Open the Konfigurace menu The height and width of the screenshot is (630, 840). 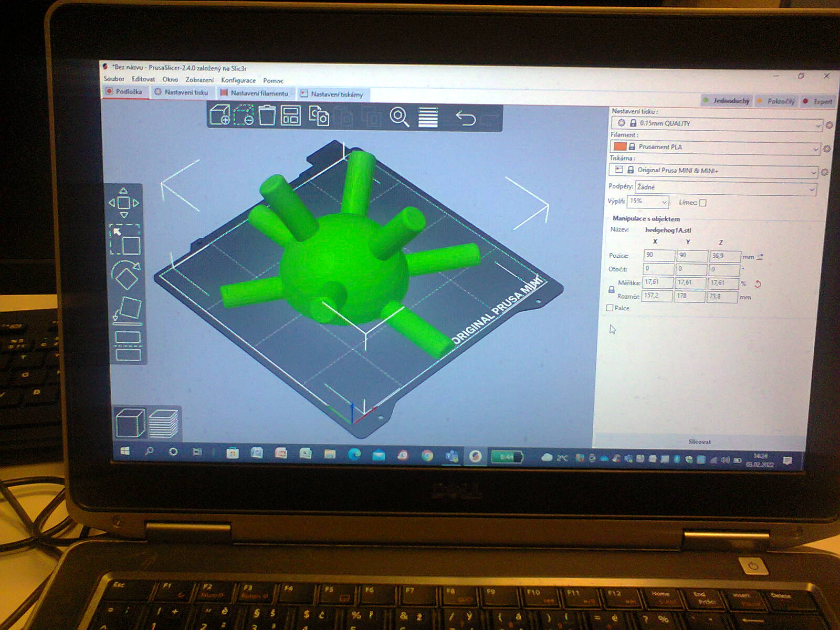238,80
